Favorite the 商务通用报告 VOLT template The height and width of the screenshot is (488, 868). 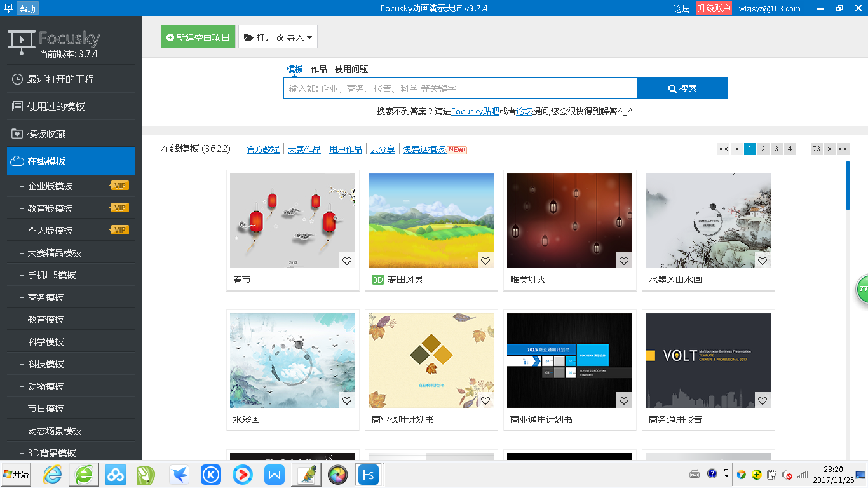pos(762,401)
